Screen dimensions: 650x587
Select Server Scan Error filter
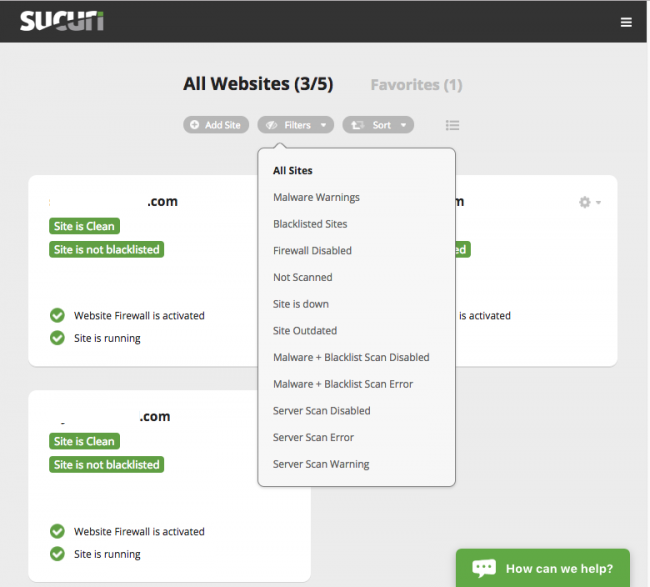[x=313, y=437]
